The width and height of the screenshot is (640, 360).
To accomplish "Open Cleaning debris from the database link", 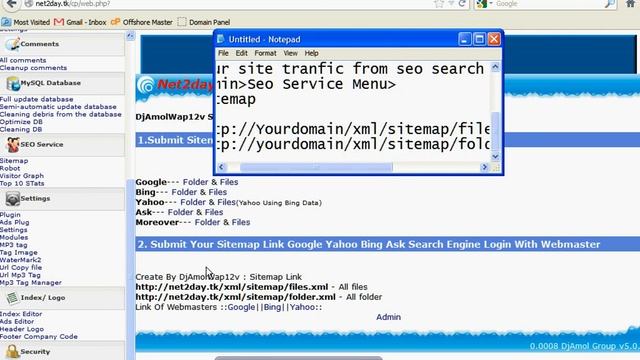I will click(61, 114).
